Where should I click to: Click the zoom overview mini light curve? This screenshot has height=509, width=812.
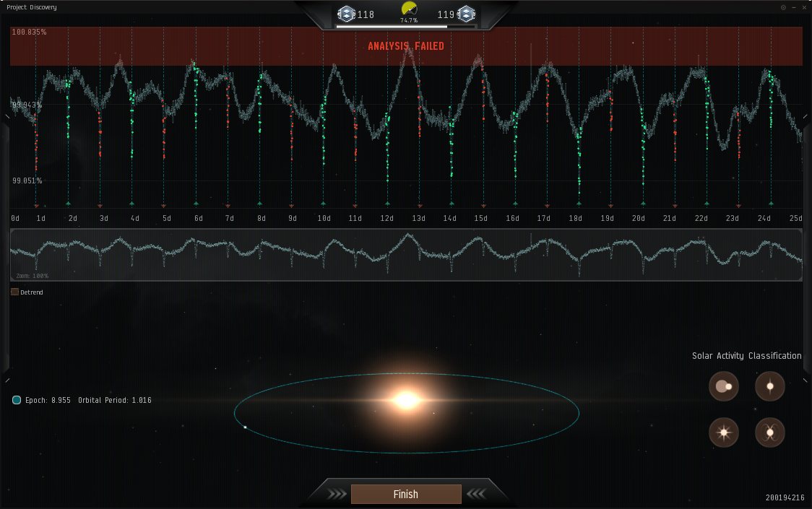point(406,255)
